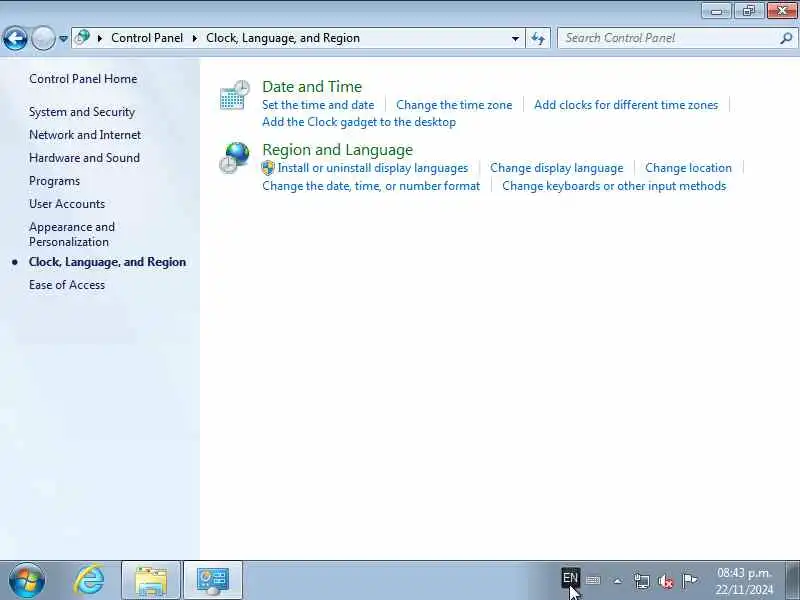
Task: Select Control Panel in the address breadcrumb
Action: click(x=147, y=38)
